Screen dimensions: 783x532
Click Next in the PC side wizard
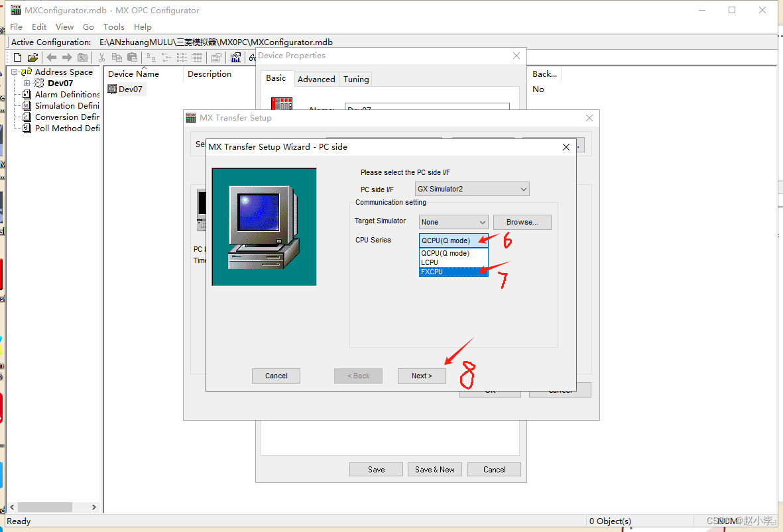[422, 376]
